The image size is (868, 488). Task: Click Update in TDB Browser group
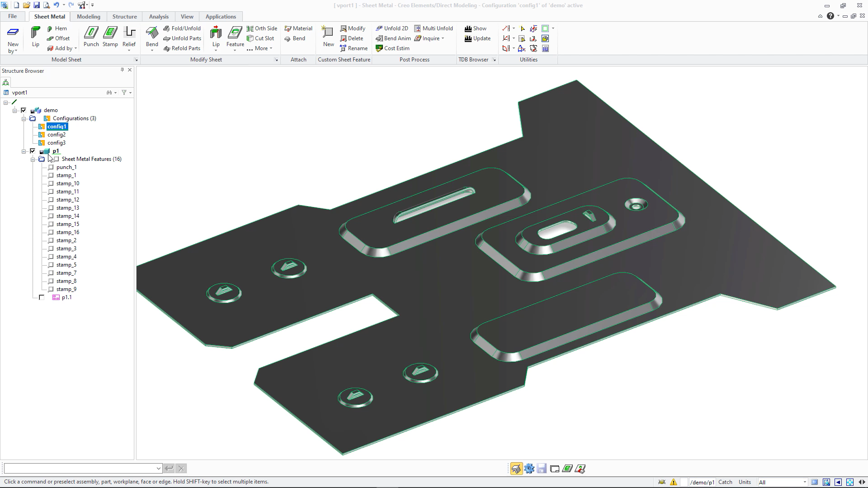pos(477,38)
